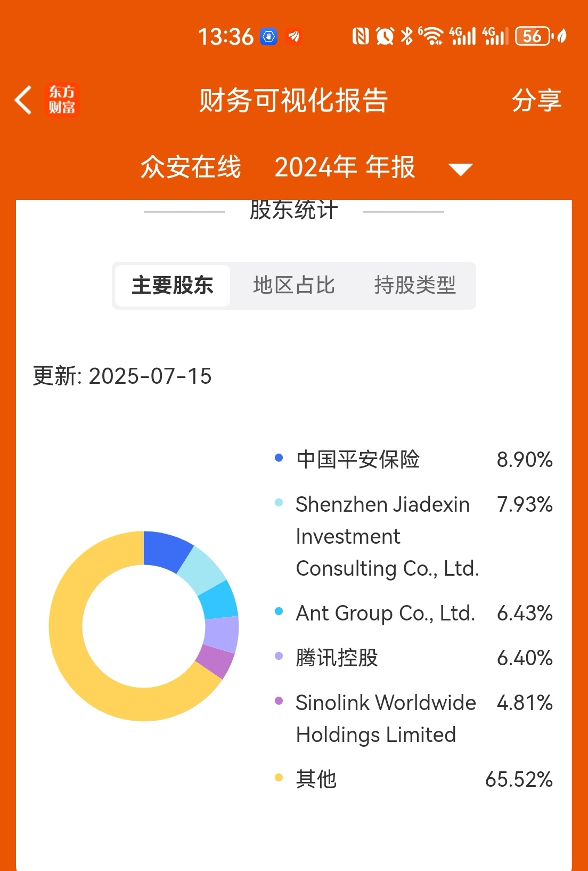Tap the alarm clock status icon
The image size is (588, 871).
tap(385, 36)
